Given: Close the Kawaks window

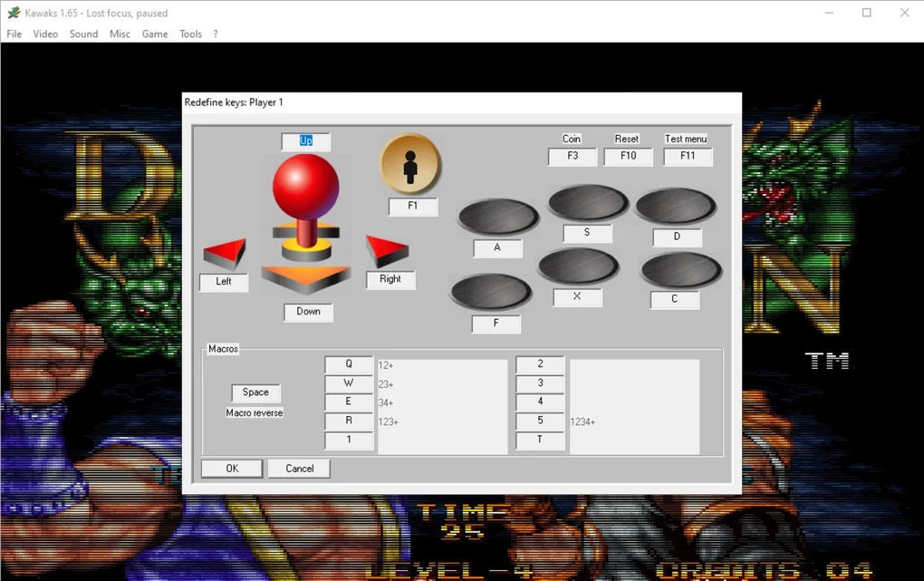Looking at the screenshot, I should click(905, 13).
